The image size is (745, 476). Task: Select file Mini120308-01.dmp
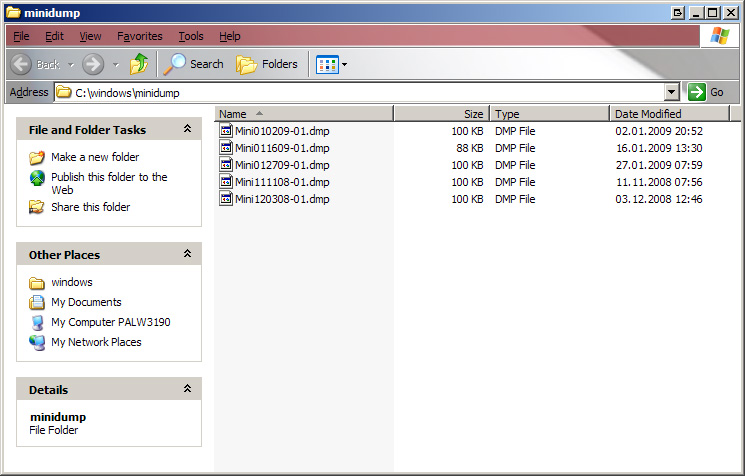pos(282,200)
